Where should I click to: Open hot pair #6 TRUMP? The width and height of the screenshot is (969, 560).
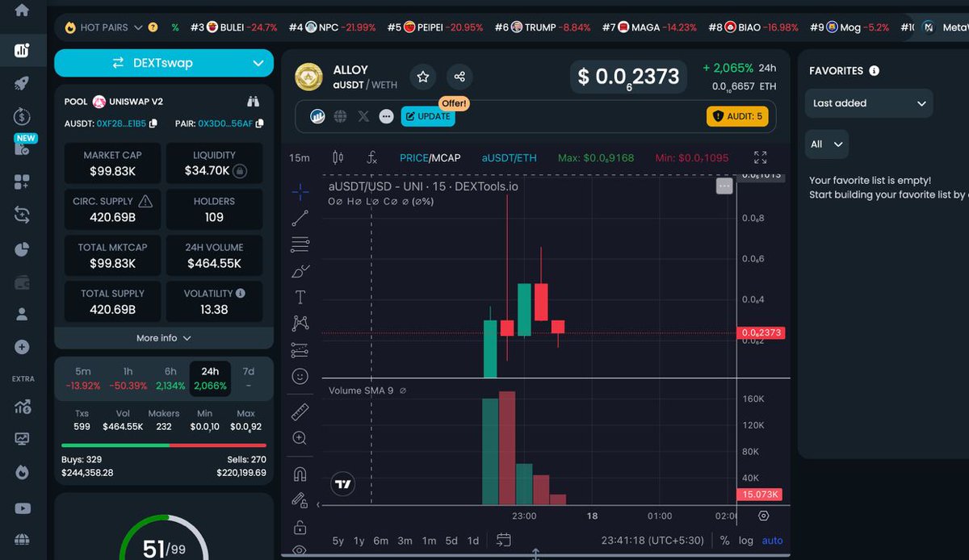(x=543, y=27)
